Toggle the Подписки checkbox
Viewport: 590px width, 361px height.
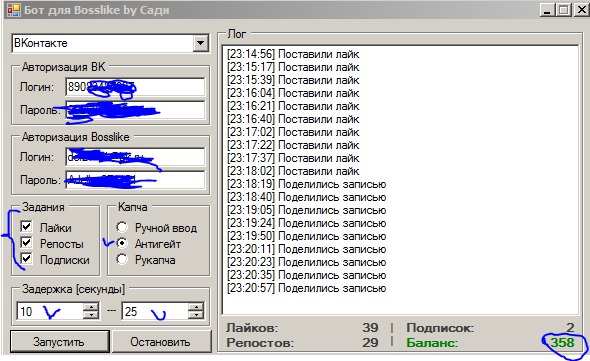click(x=26, y=259)
